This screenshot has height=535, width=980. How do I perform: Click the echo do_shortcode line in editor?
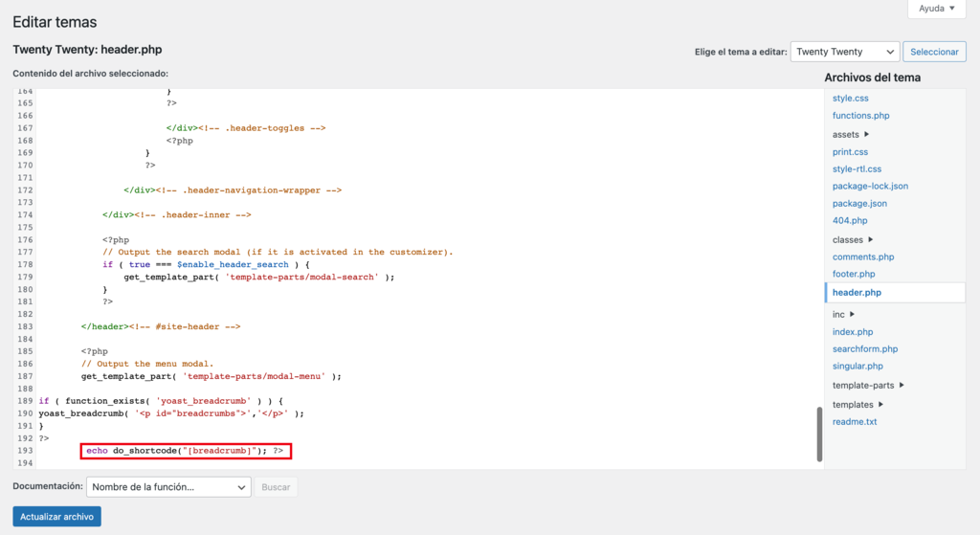point(186,451)
